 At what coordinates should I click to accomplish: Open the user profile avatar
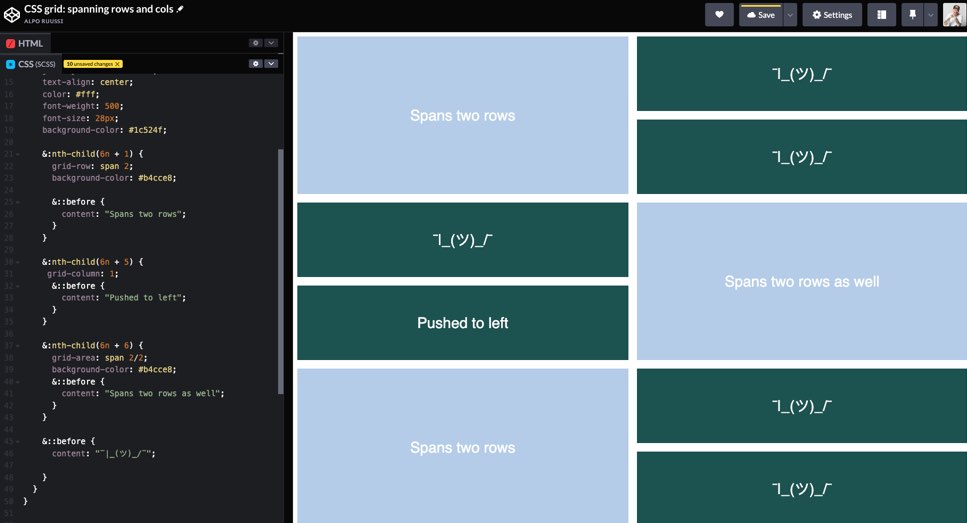point(954,15)
